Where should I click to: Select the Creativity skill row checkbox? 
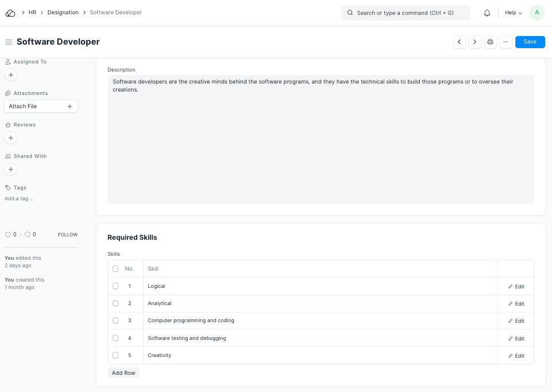click(x=116, y=355)
